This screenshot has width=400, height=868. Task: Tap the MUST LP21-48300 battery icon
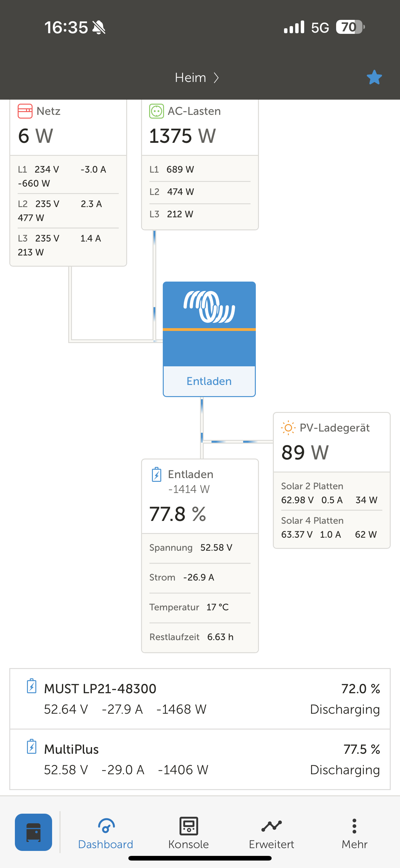point(32,686)
